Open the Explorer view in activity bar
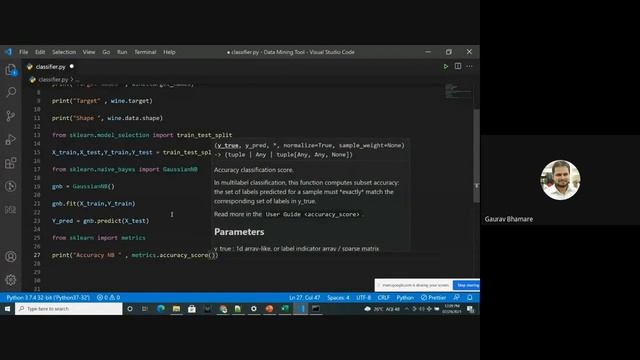The width and height of the screenshot is (640, 360). click(11, 70)
